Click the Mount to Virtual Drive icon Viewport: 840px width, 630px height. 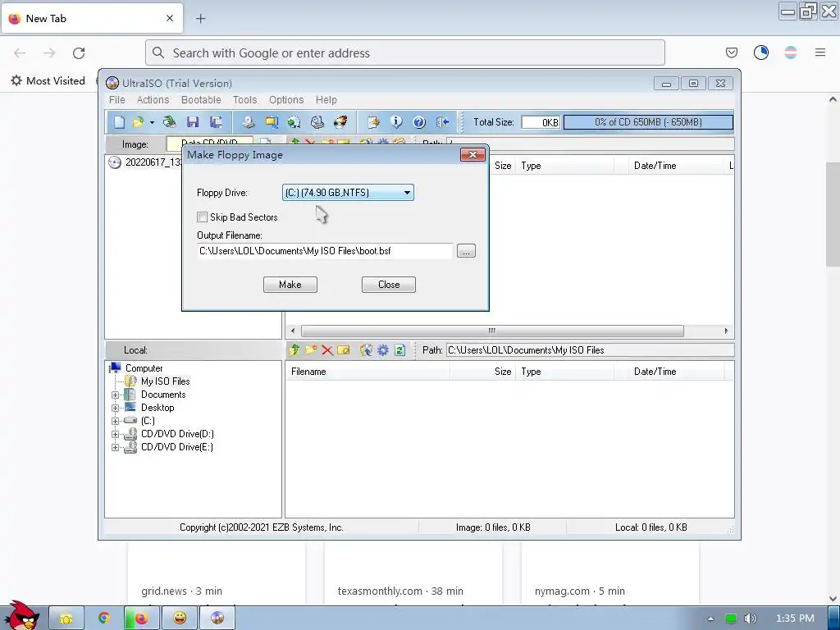[317, 122]
